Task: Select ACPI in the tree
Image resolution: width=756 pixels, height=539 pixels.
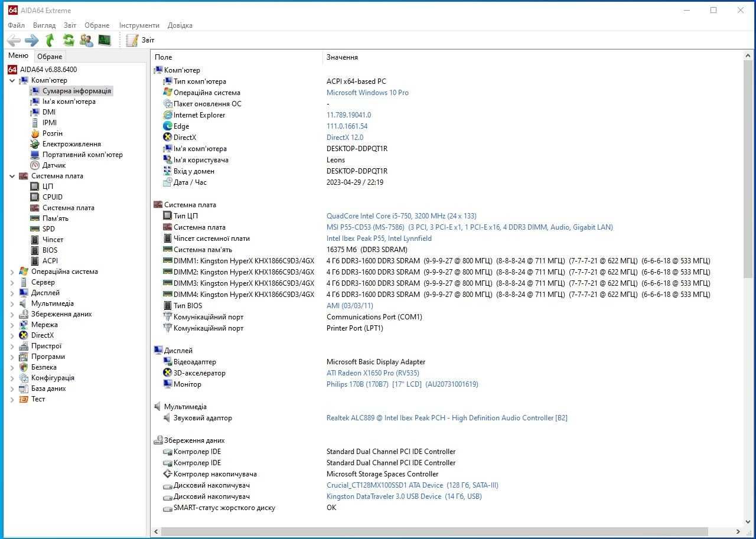Action: [50, 261]
